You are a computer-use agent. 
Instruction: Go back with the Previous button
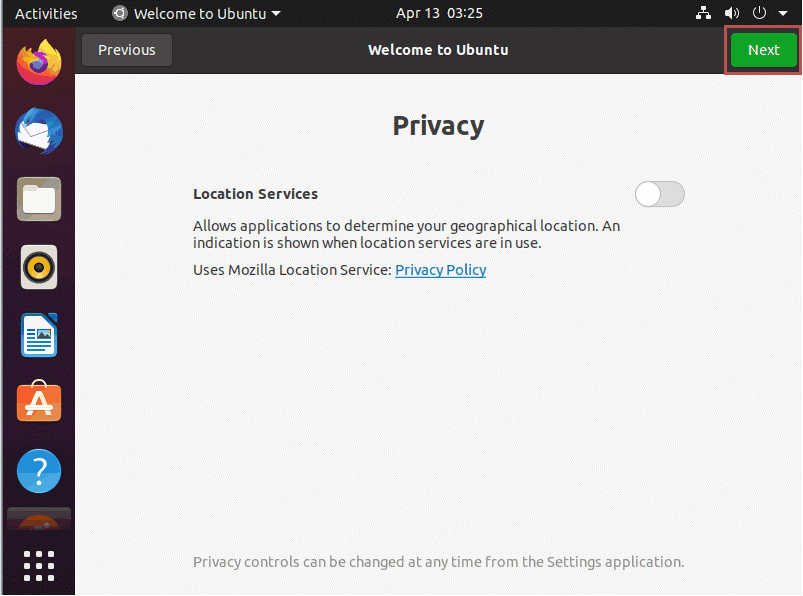[127, 50]
